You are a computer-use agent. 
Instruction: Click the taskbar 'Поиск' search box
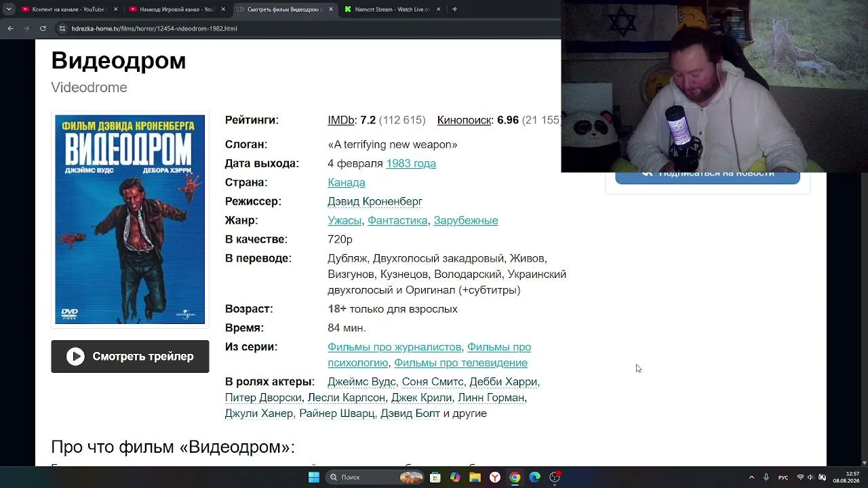(x=375, y=477)
